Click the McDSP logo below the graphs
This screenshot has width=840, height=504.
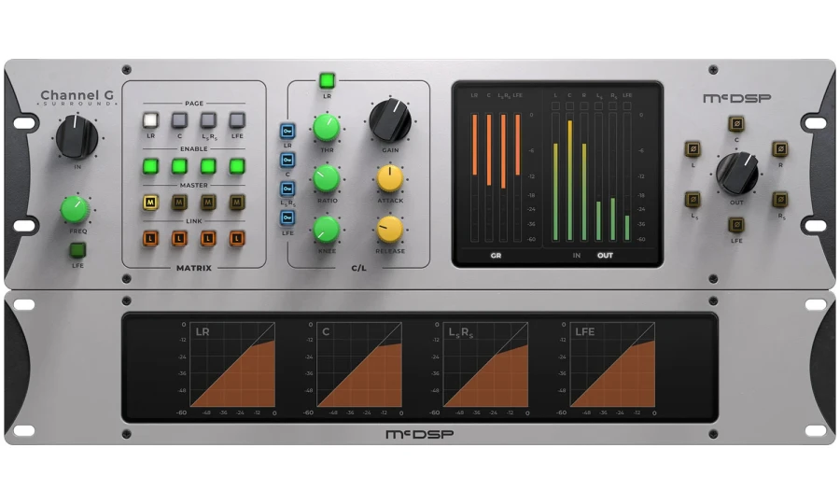point(419,434)
